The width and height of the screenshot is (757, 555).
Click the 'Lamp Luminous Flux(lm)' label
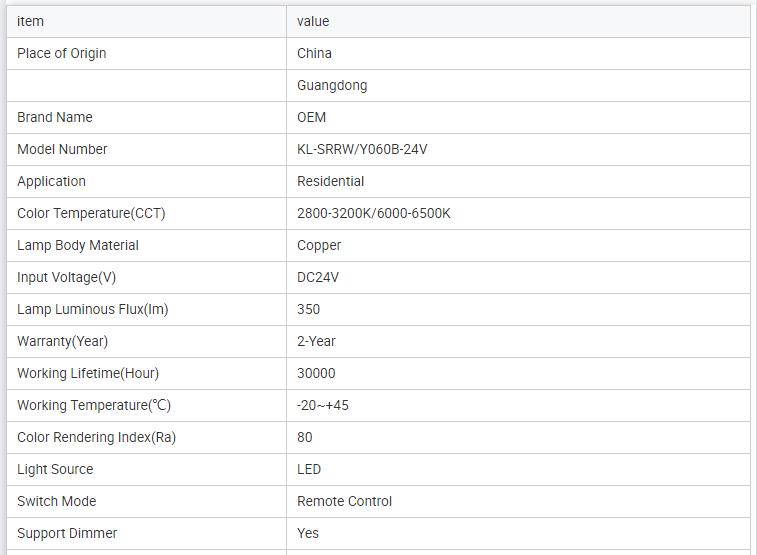click(x=93, y=309)
